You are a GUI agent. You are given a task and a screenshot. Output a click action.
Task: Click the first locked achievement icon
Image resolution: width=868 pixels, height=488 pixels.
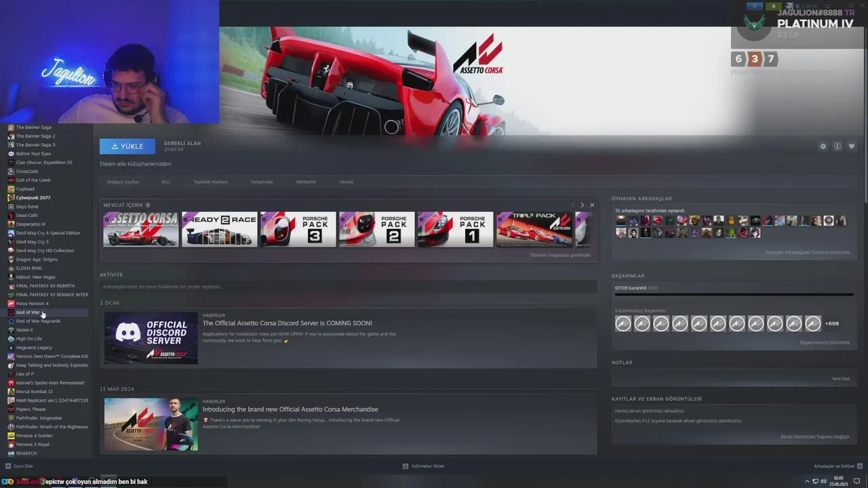(x=623, y=323)
